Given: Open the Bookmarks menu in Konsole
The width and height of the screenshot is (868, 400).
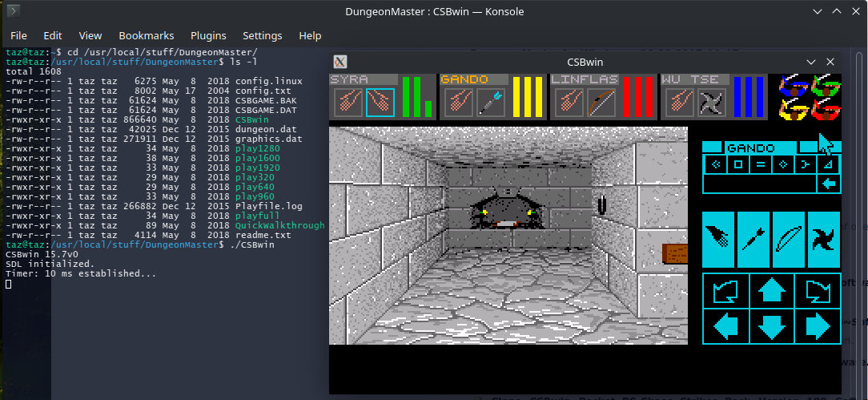Looking at the screenshot, I should coord(146,35).
